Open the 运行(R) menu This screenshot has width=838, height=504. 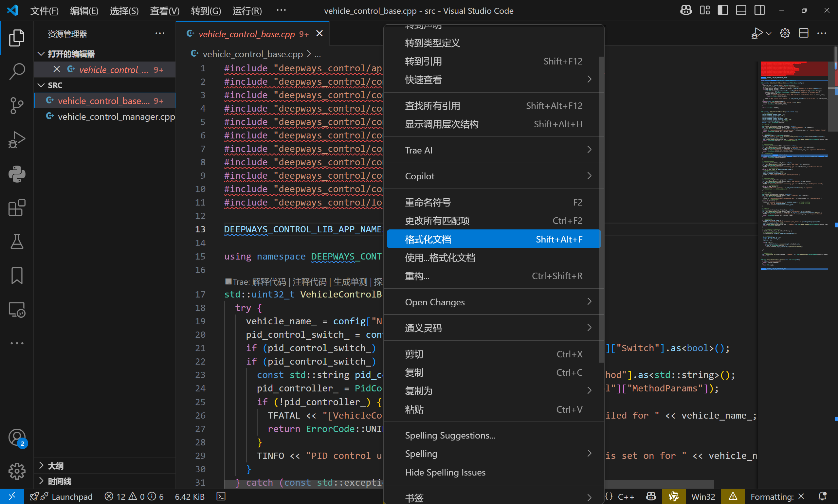click(246, 11)
